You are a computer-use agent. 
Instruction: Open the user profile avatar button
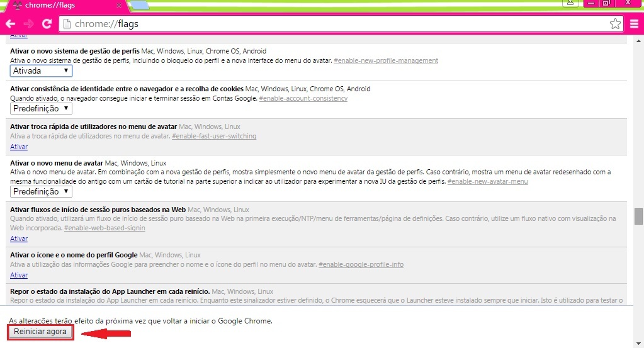click(570, 3)
